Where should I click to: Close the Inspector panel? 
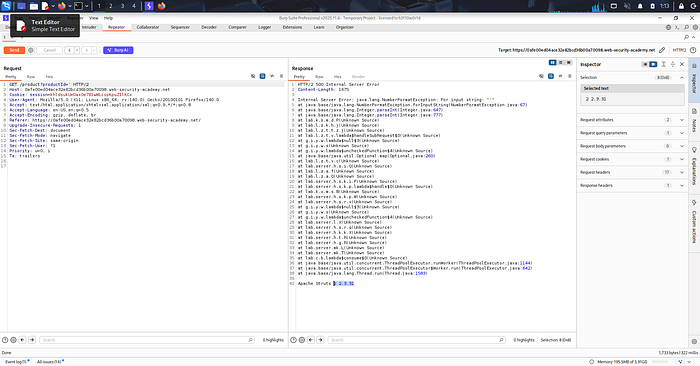pos(682,64)
